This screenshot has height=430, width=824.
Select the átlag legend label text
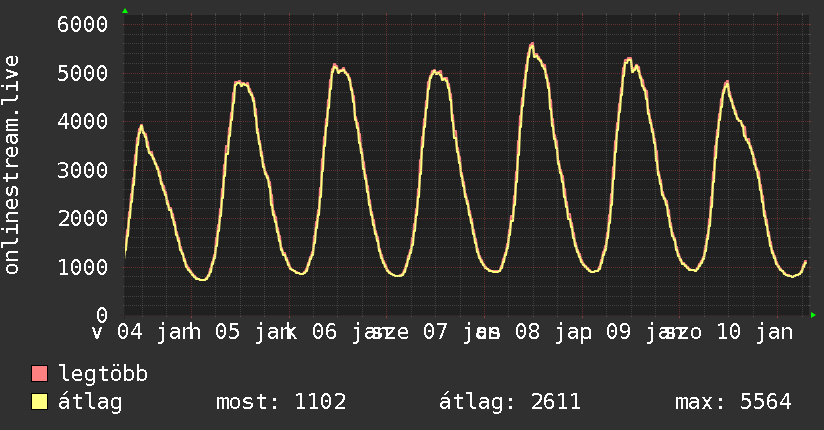point(90,403)
